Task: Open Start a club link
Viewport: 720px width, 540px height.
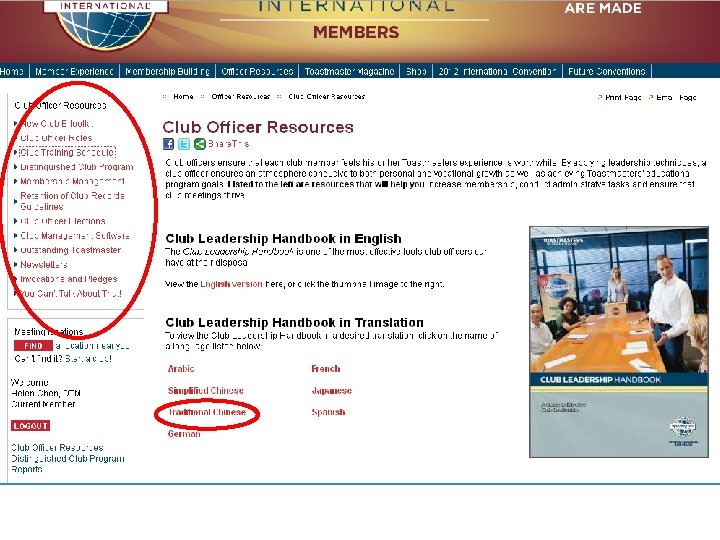Action: (88, 359)
